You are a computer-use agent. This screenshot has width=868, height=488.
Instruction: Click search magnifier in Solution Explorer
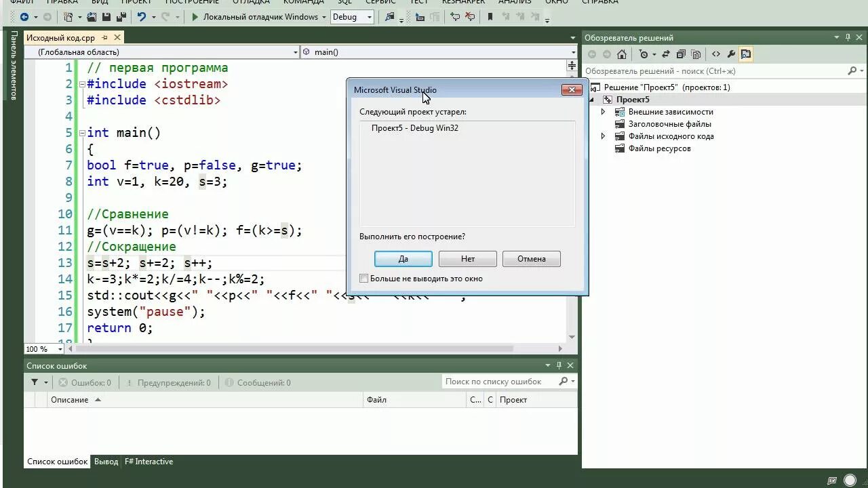(x=852, y=70)
